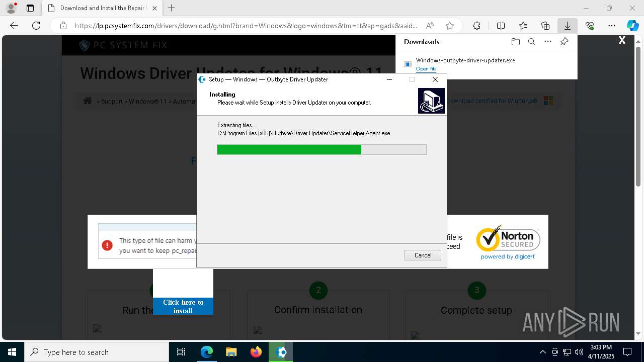The height and width of the screenshot is (362, 644).
Task: Open Microsoft Edge from taskbar
Action: [x=207, y=352]
